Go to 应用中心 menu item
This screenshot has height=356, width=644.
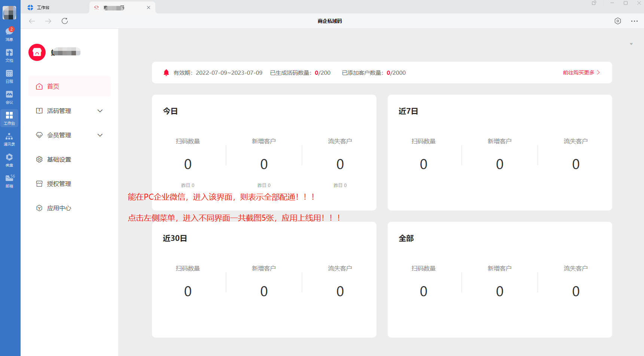click(59, 208)
